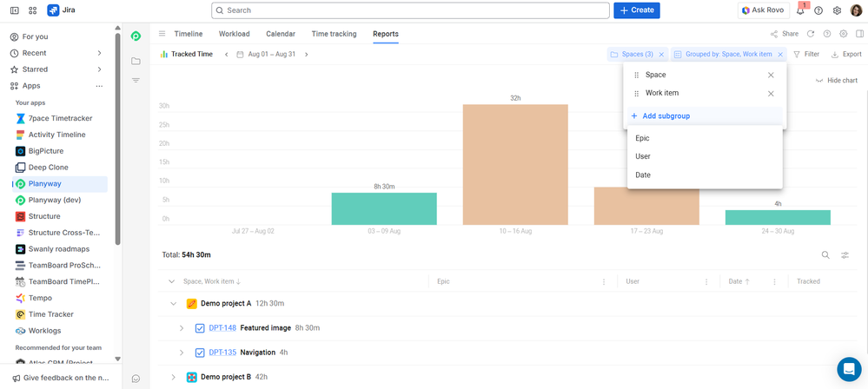
Task: Open the Filter button
Action: point(806,54)
